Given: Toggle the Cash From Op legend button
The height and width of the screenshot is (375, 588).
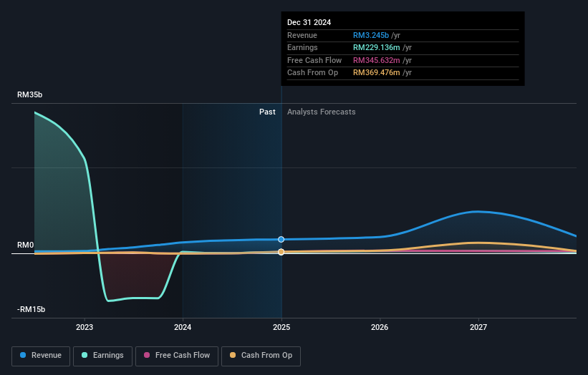Looking at the screenshot, I should click(x=261, y=356).
